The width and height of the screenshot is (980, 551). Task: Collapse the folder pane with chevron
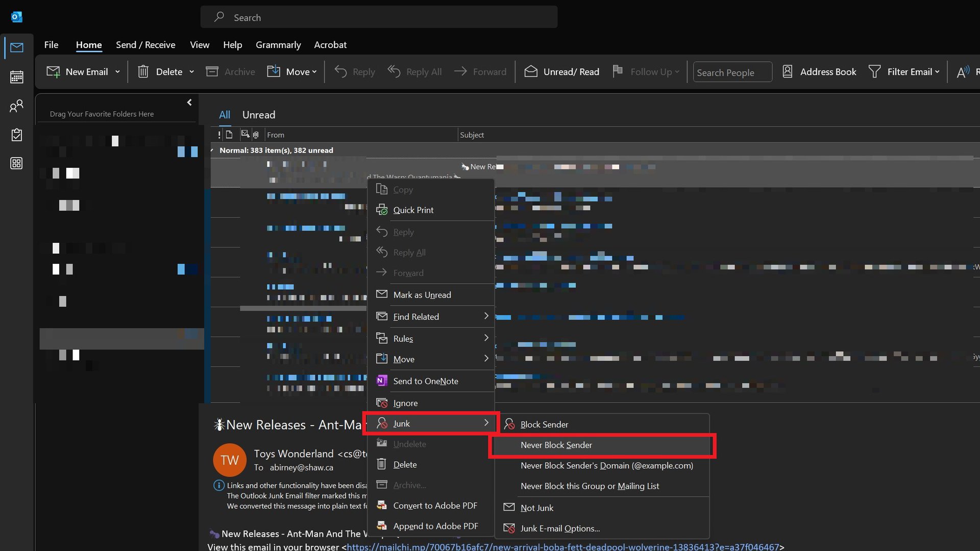pos(189,103)
